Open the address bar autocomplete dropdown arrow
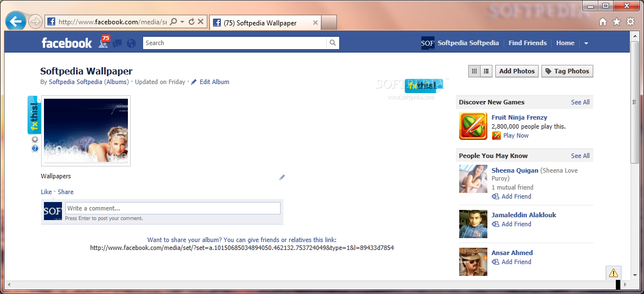 click(x=183, y=22)
